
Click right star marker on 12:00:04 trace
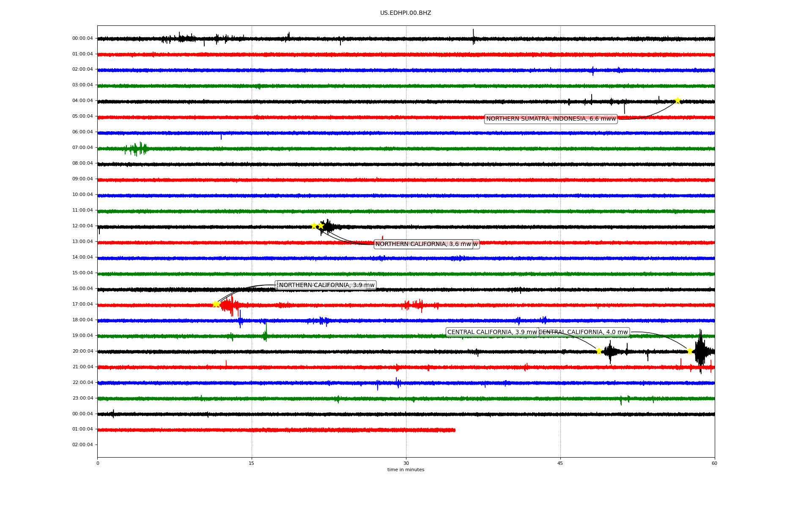click(x=321, y=226)
